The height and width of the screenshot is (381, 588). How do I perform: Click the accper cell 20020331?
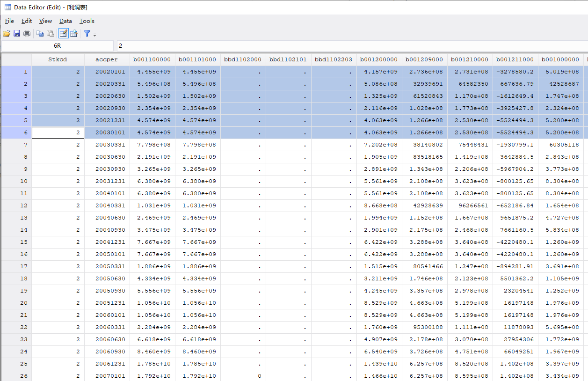[x=107, y=84]
